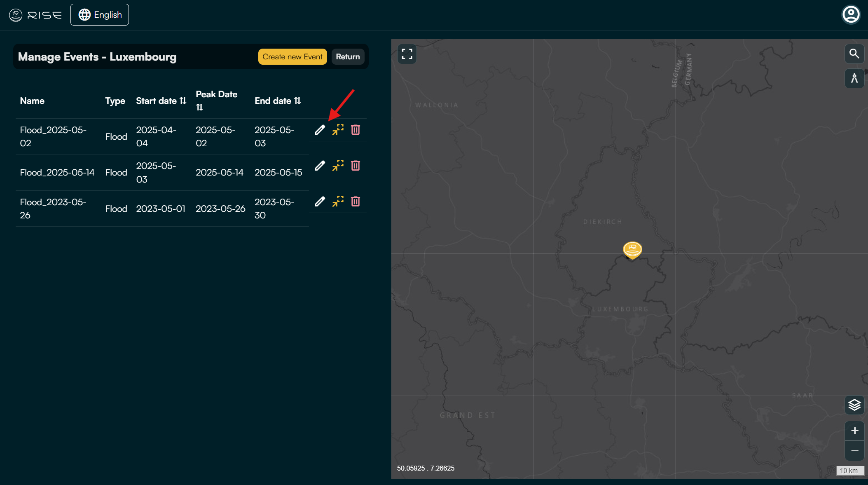Zoom in on the map
Viewport: 868px width, 485px height.
pos(854,431)
